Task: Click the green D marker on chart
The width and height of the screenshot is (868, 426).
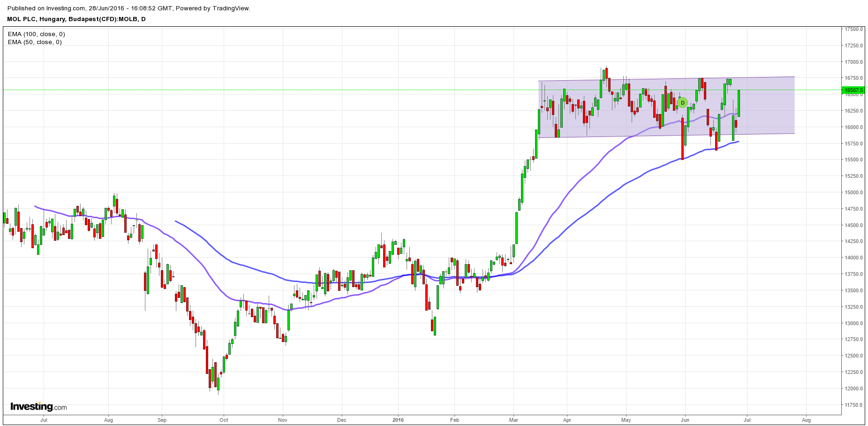Action: (682, 102)
